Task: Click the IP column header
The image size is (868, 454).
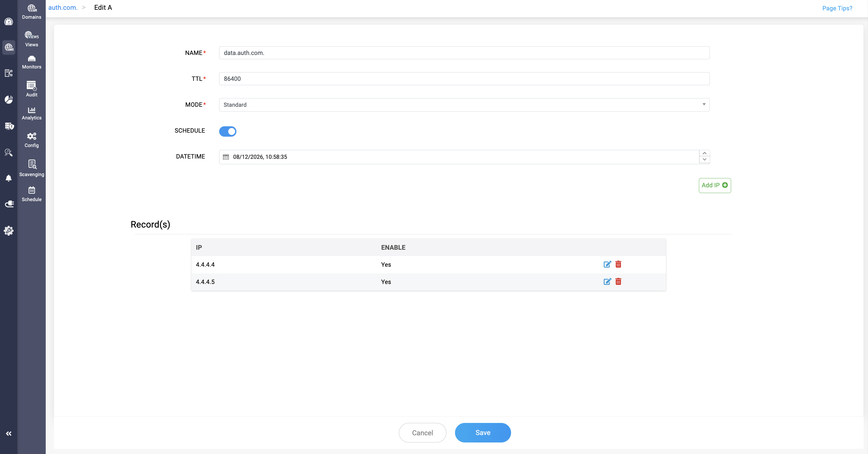Action: pos(199,247)
